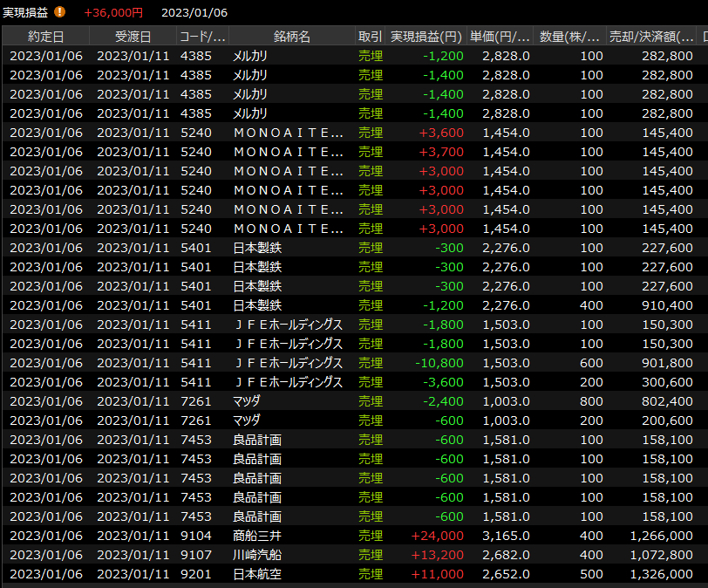This screenshot has width=708, height=588.
Task: Click the orange info icon beside 実現損益
Action: 60,12
